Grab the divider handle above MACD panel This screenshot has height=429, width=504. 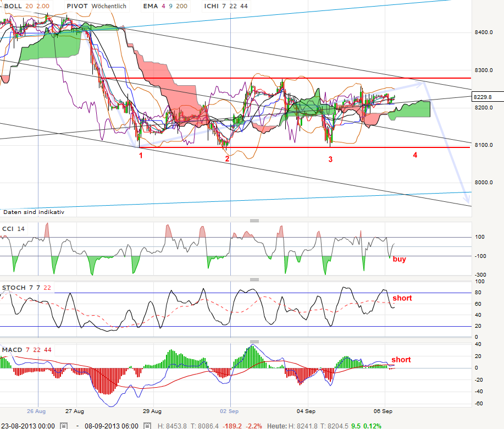click(x=254, y=342)
